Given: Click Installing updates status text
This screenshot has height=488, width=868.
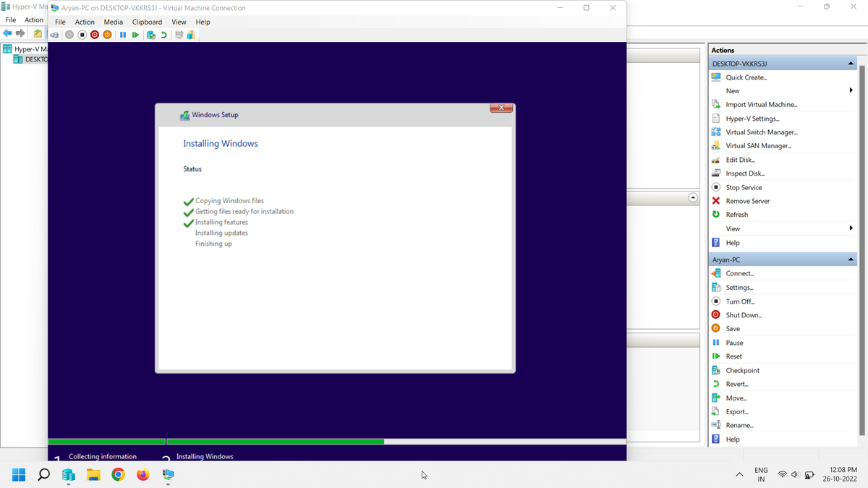Looking at the screenshot, I should pyautogui.click(x=221, y=233).
